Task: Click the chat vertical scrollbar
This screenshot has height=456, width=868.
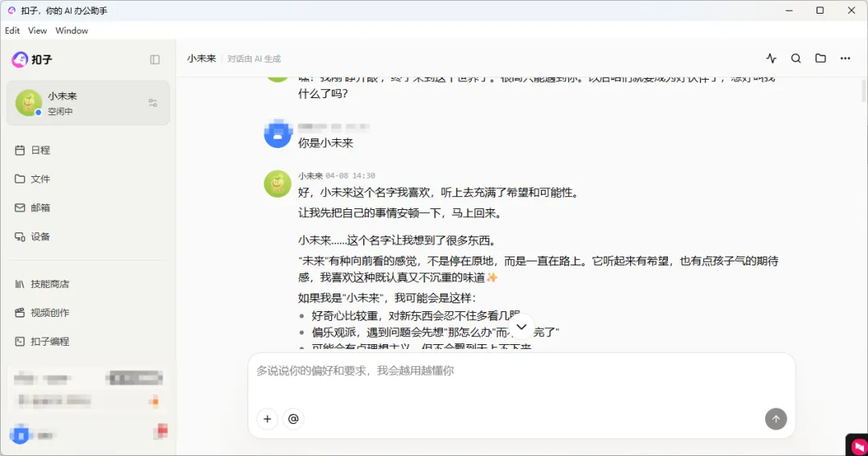Action: pos(863,90)
